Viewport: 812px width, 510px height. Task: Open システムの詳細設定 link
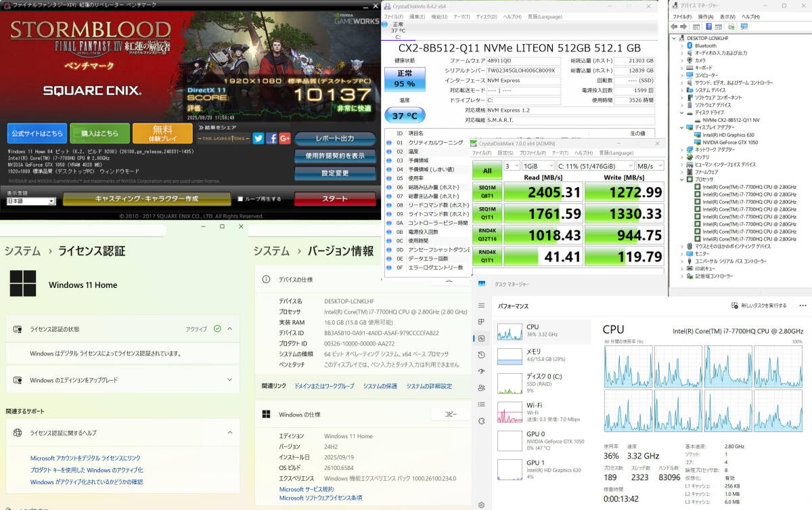pos(429,386)
